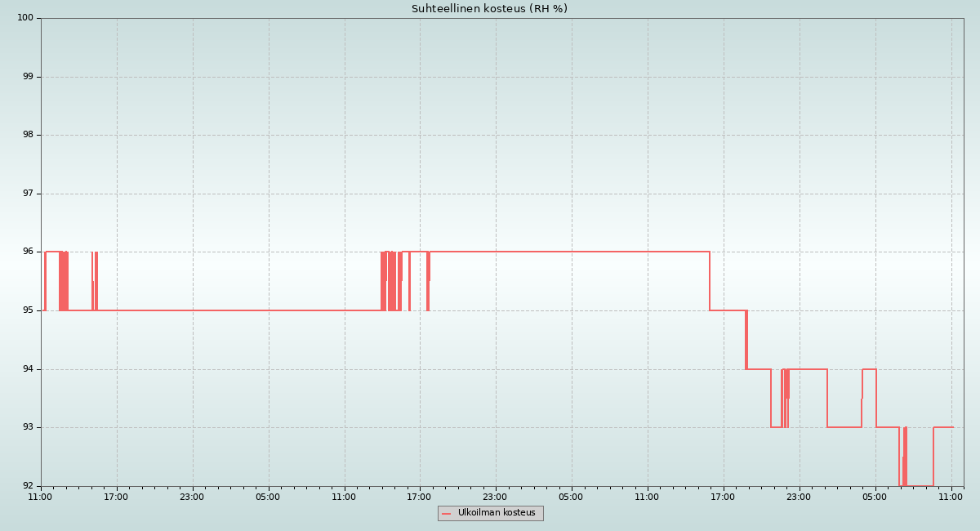This screenshot has width=980, height=531.
Task: Click the 93 label on the y-axis
Action: pyautogui.click(x=28, y=427)
